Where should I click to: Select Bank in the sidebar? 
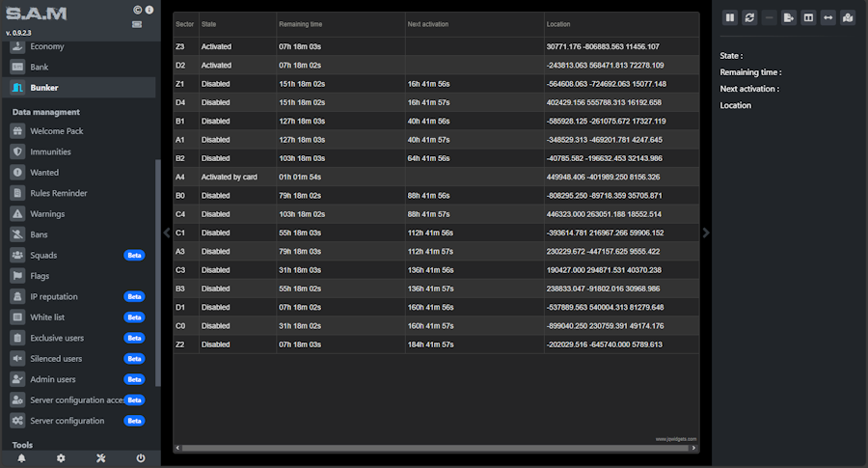point(41,67)
